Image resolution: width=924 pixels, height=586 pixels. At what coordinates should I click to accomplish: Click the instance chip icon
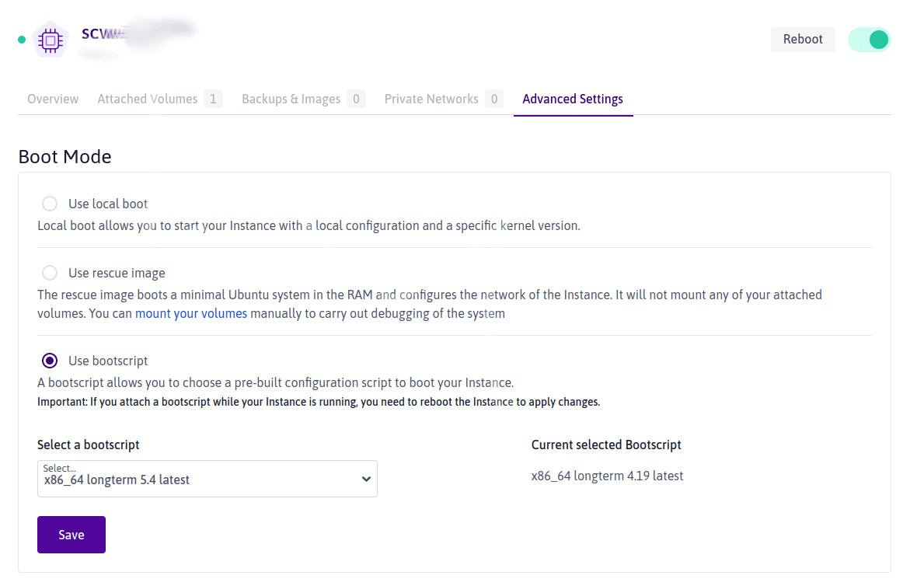[x=51, y=40]
